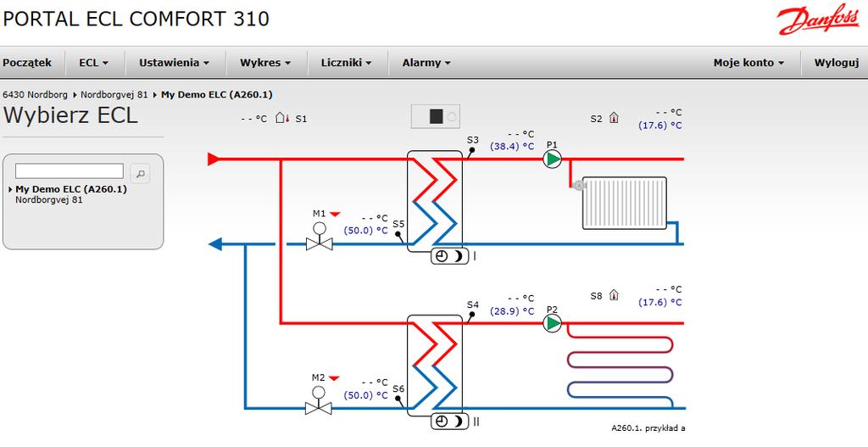The height and width of the screenshot is (447, 868).
Task: Select the P2 pump icon
Action: [552, 323]
